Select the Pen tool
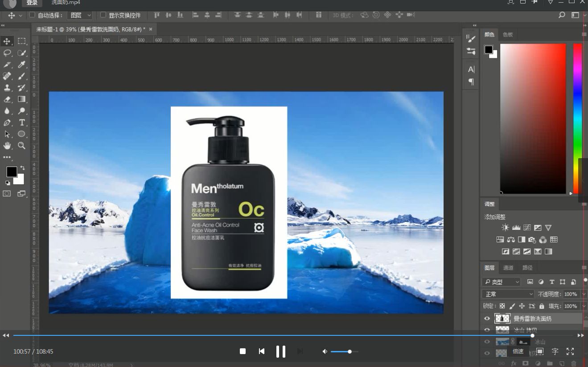Viewport: 588px width, 367px height. tap(7, 122)
